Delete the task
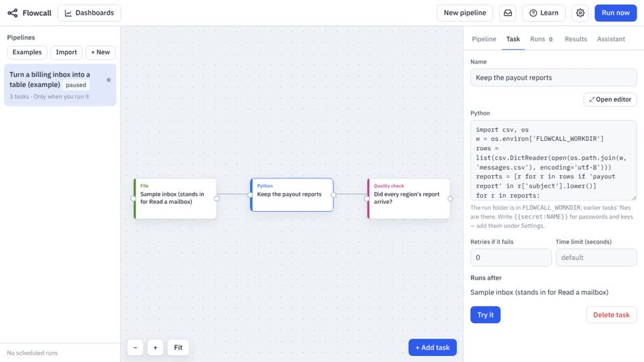Screen dimensions: 644x362 point(611,315)
